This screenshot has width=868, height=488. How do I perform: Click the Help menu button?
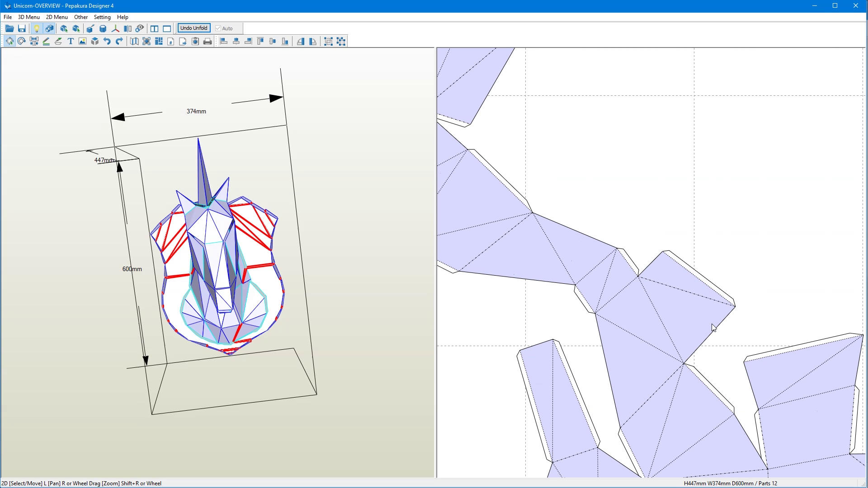coord(122,17)
